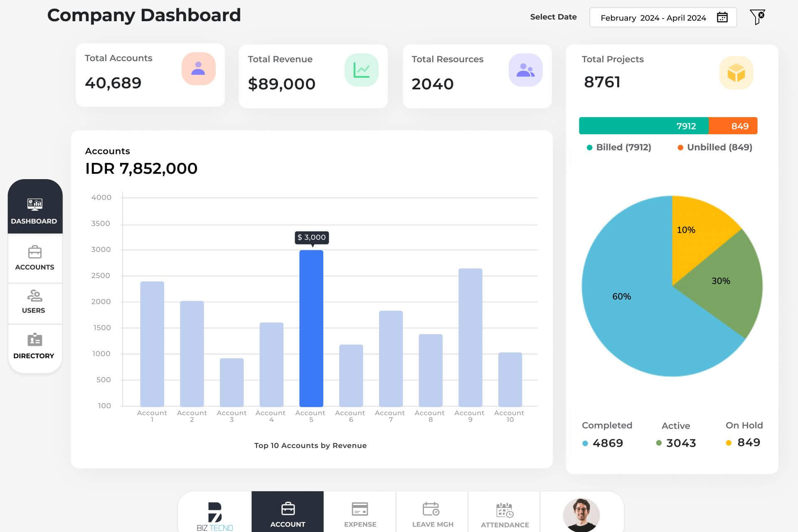The height and width of the screenshot is (532, 798).
Task: Go to Accounts in sidebar
Action: point(35,258)
